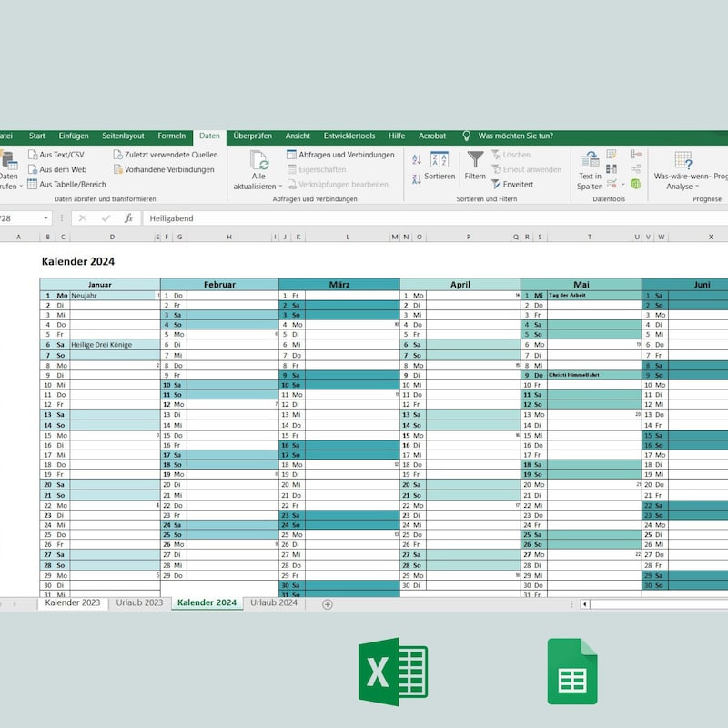Click the lightbulb Tell Me icon

[467, 136]
